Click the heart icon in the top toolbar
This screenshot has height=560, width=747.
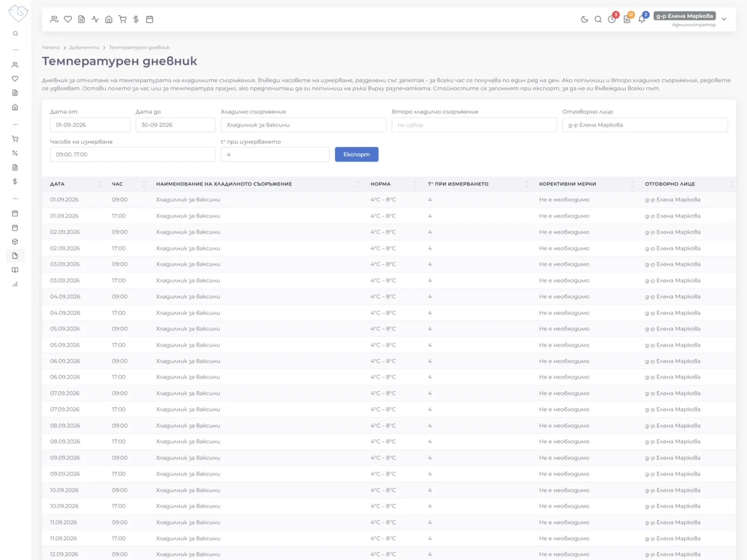pos(68,19)
